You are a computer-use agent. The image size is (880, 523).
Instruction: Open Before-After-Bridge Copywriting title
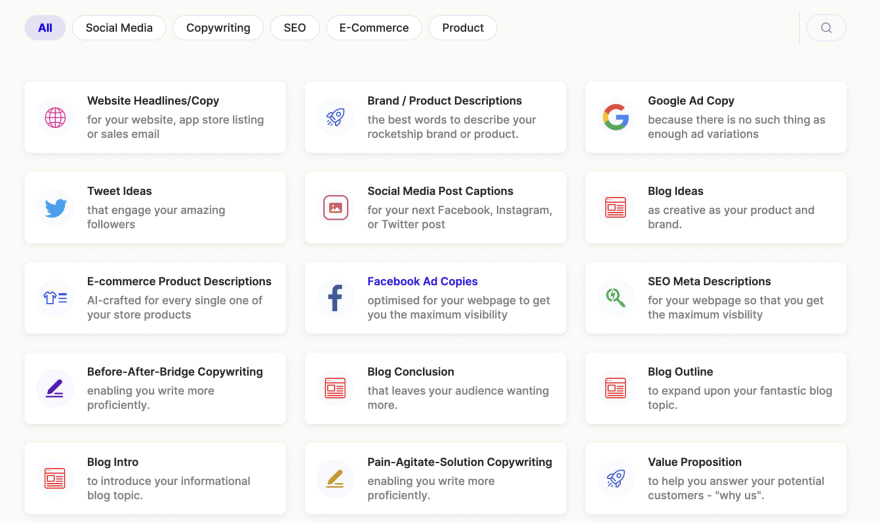coord(175,372)
